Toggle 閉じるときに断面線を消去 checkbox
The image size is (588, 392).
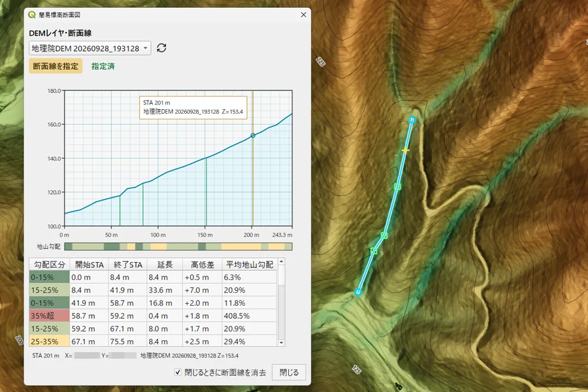click(178, 372)
